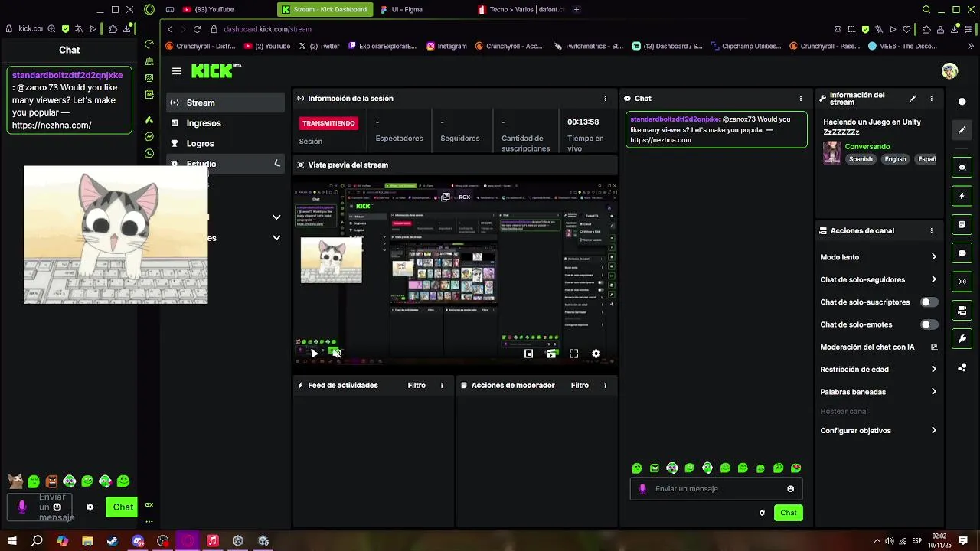Go to Estudio in the sidebar

pyautogui.click(x=225, y=164)
